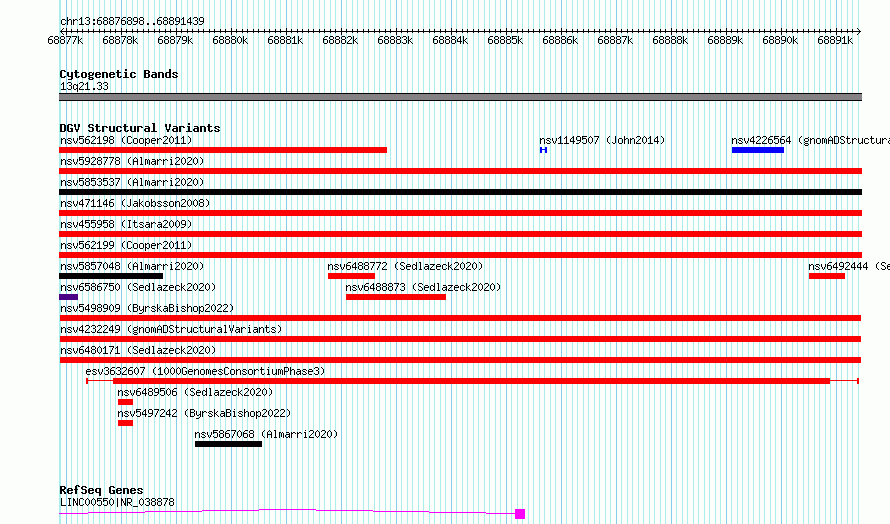Open the nsv6492444 variant label
The image size is (890, 524).
point(849,266)
